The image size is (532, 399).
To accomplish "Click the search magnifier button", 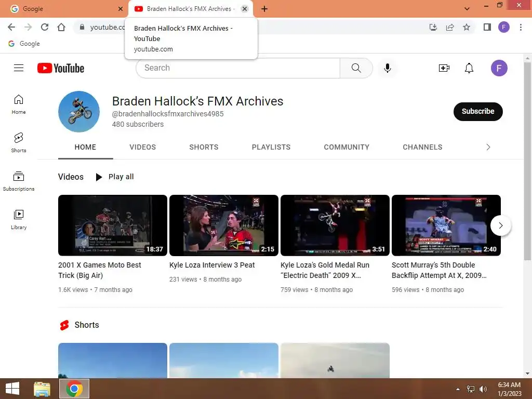I will tap(356, 68).
